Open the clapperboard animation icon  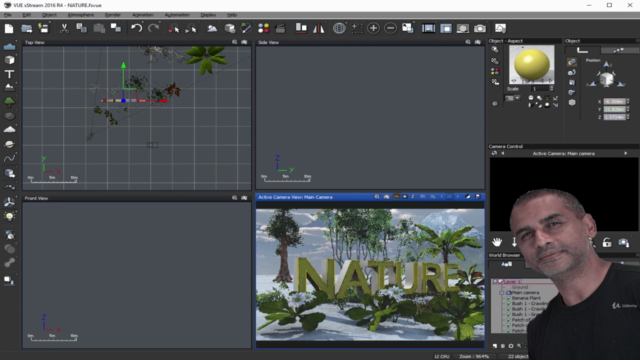coord(280,28)
